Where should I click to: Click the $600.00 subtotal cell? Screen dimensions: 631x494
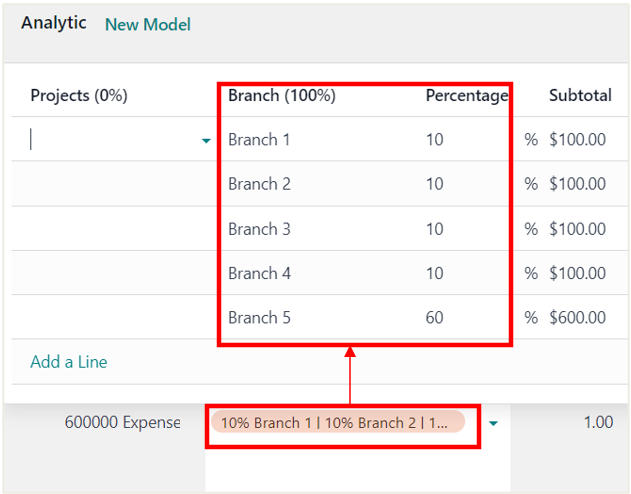pyautogui.click(x=577, y=317)
